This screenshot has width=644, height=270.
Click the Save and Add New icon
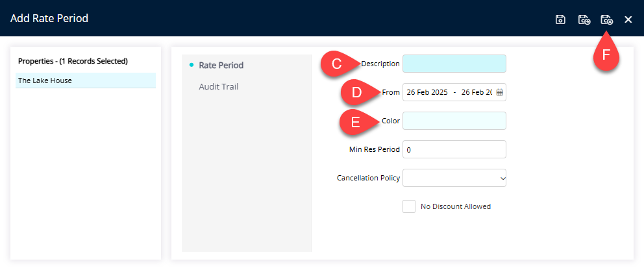(584, 19)
